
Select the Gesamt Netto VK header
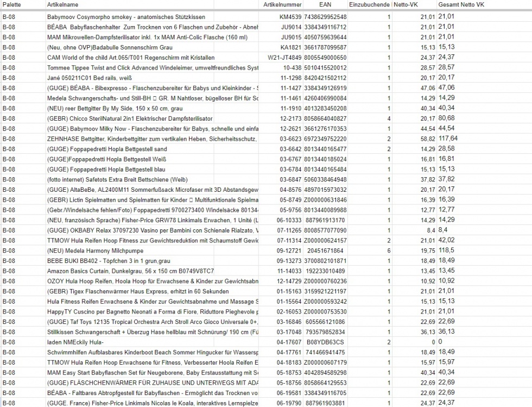pyautogui.click(x=461, y=5)
